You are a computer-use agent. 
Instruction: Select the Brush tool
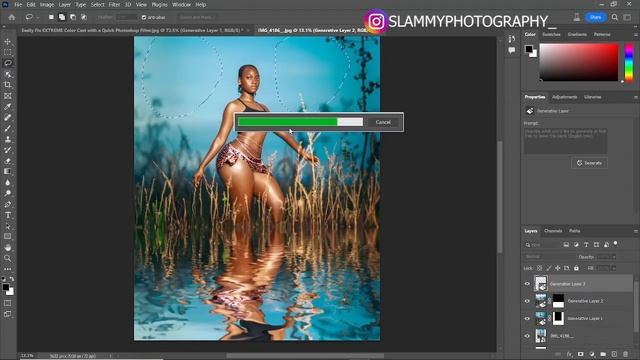pos(8,128)
